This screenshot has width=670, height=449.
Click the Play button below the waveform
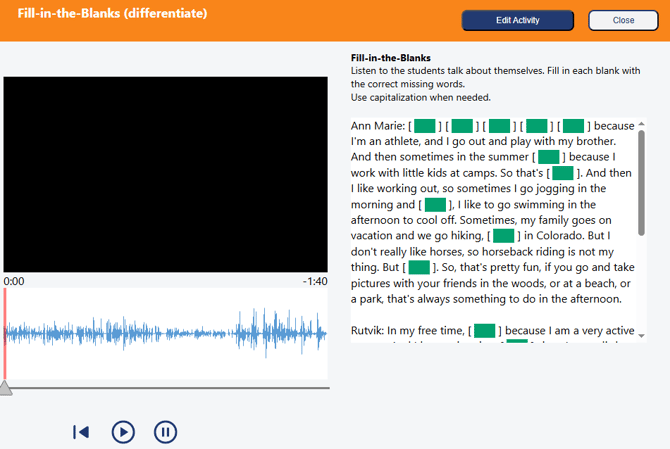[123, 432]
